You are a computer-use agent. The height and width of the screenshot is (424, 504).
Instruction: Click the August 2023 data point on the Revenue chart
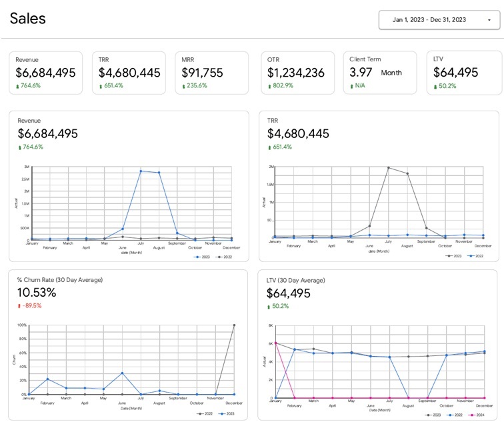pos(159,173)
